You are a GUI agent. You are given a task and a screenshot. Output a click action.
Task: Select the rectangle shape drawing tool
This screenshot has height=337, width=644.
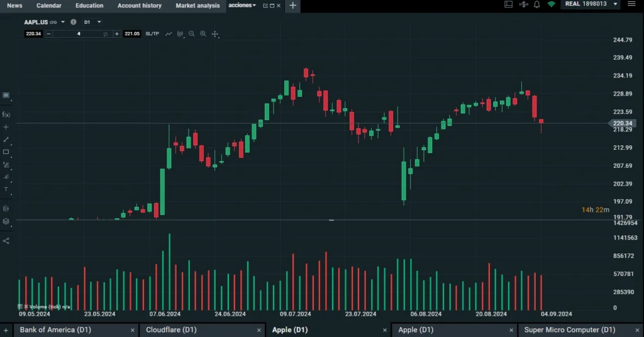pos(6,152)
